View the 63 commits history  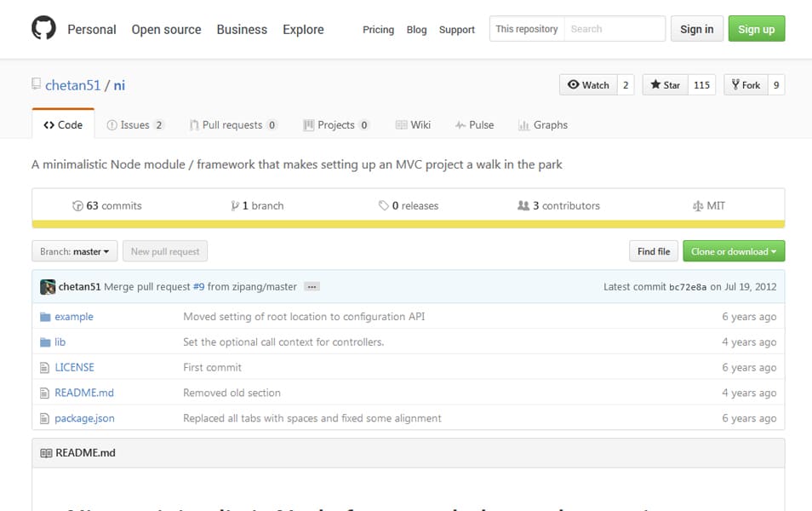pos(107,206)
